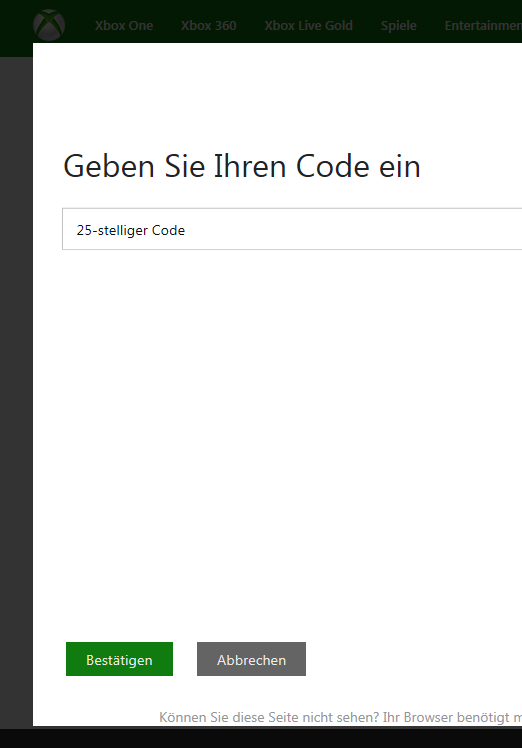Open the Entertainment menu
The height and width of the screenshot is (748, 522).
tap(483, 25)
